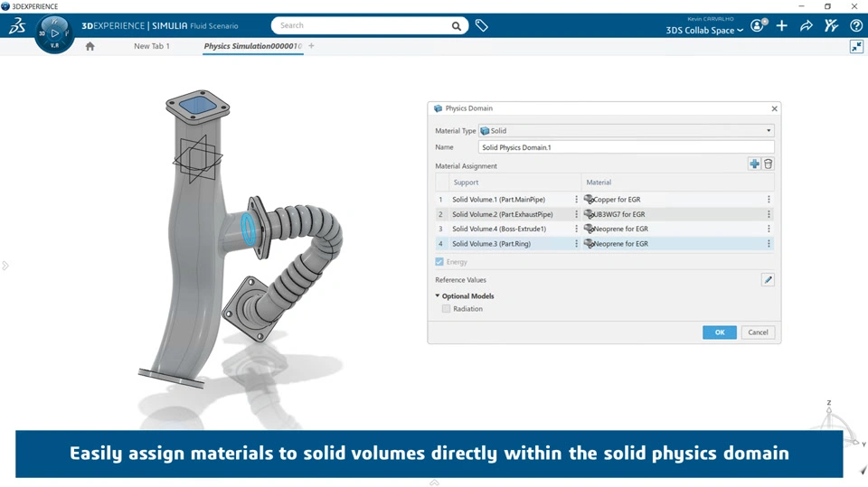The width and height of the screenshot is (868, 487).
Task: Select row Solid Volume.2 (Part.ExhaustPipe)
Action: tap(605, 214)
